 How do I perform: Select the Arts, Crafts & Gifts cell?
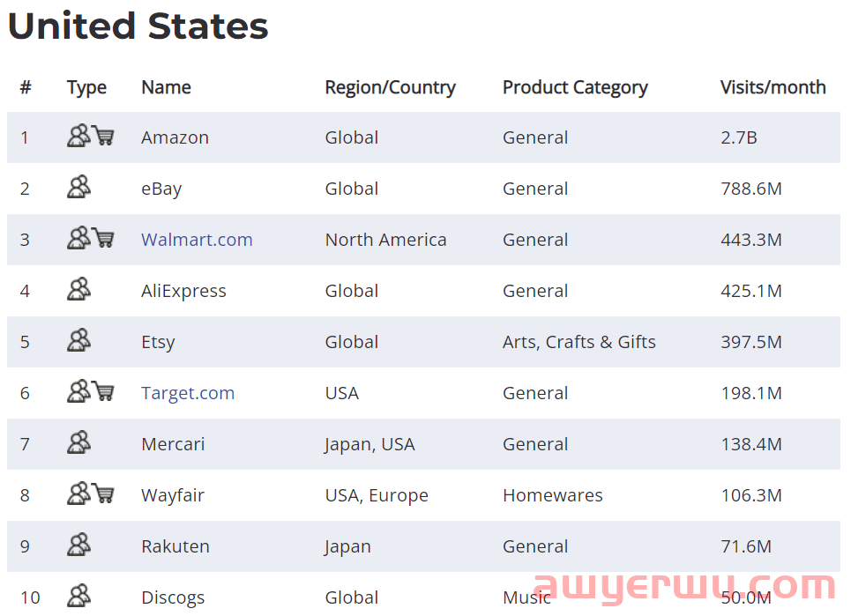click(x=579, y=342)
